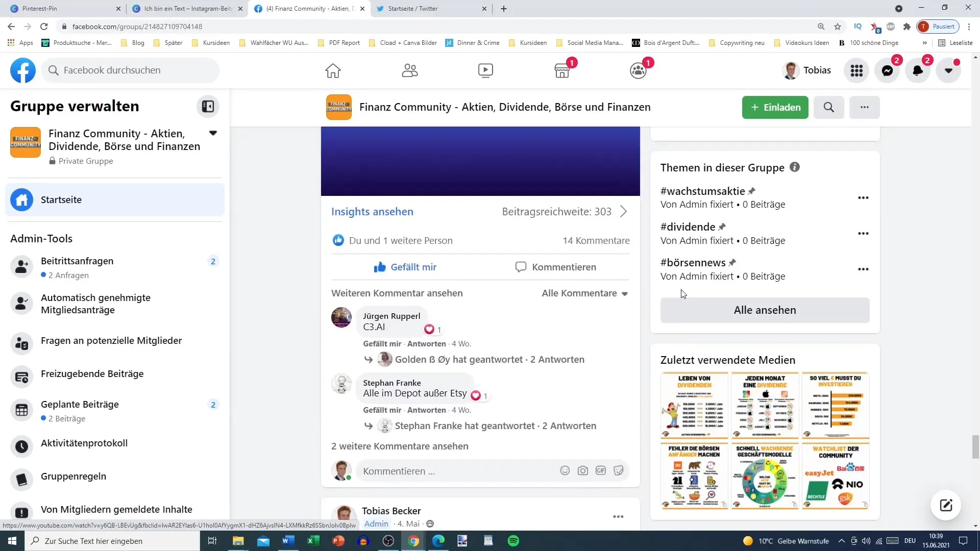Screen dimensions: 980x551
Task: Open the Facebook Watch video icon
Action: coord(485,70)
